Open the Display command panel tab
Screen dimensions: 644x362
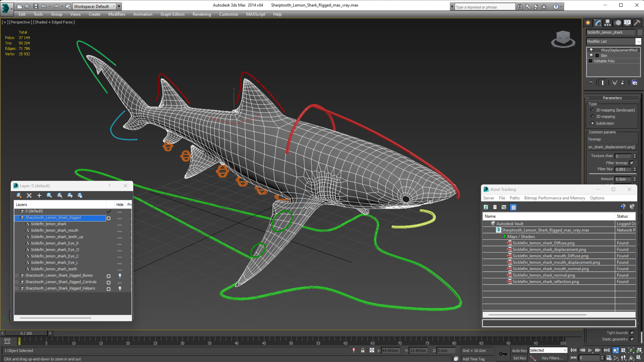tap(627, 23)
